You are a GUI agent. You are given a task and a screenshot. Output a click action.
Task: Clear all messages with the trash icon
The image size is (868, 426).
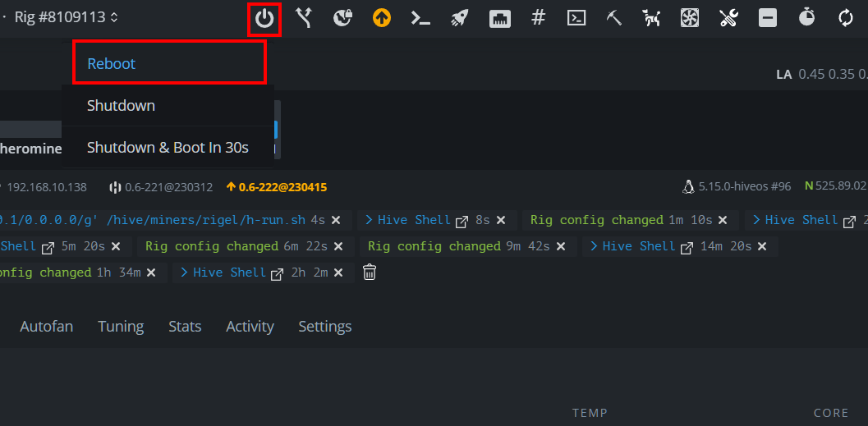point(370,273)
